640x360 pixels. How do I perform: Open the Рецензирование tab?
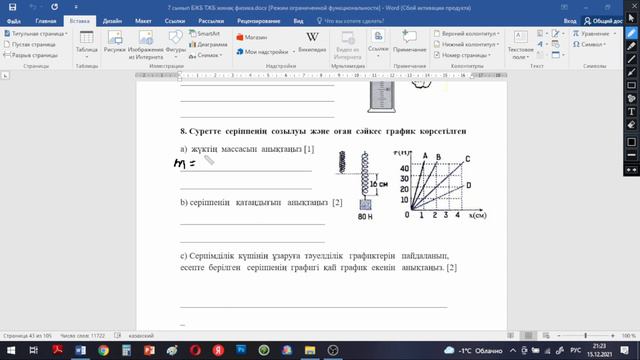pyautogui.click(x=258, y=21)
